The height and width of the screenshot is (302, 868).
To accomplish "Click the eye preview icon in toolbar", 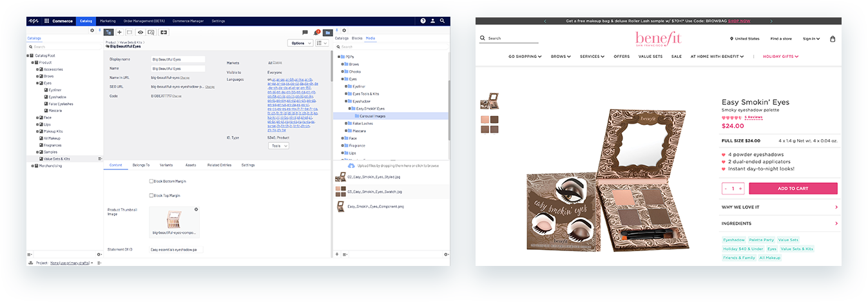I will [x=140, y=32].
